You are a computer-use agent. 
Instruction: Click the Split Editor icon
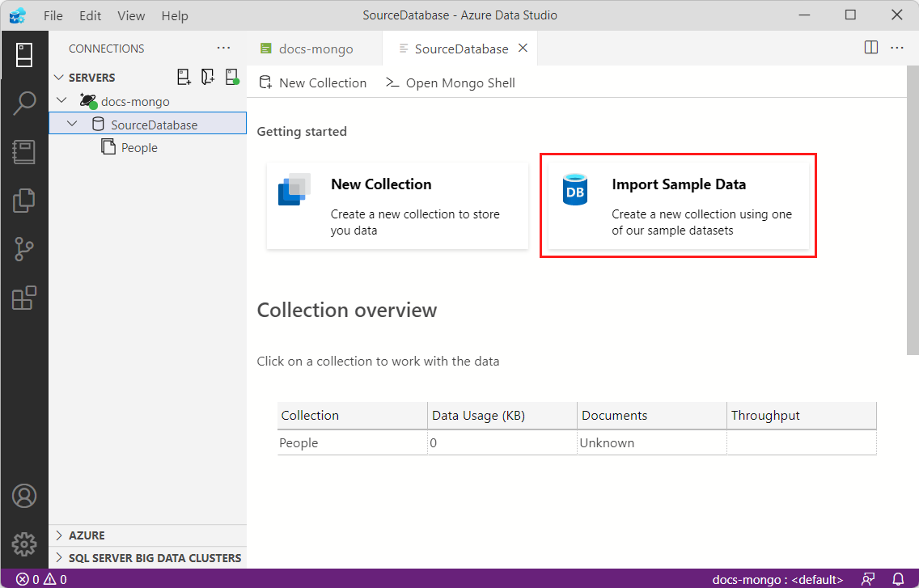(x=871, y=48)
